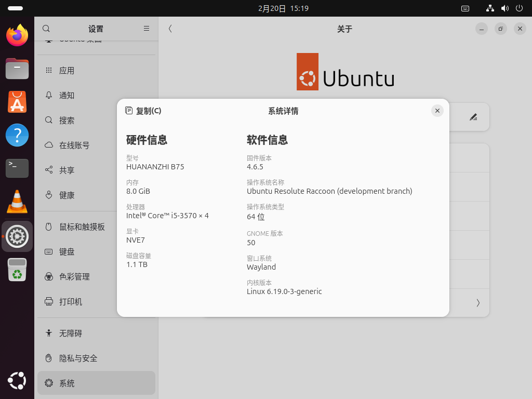The image size is (532, 399).
Task: Open Settings search with the magnifier icon
Action: (46, 29)
